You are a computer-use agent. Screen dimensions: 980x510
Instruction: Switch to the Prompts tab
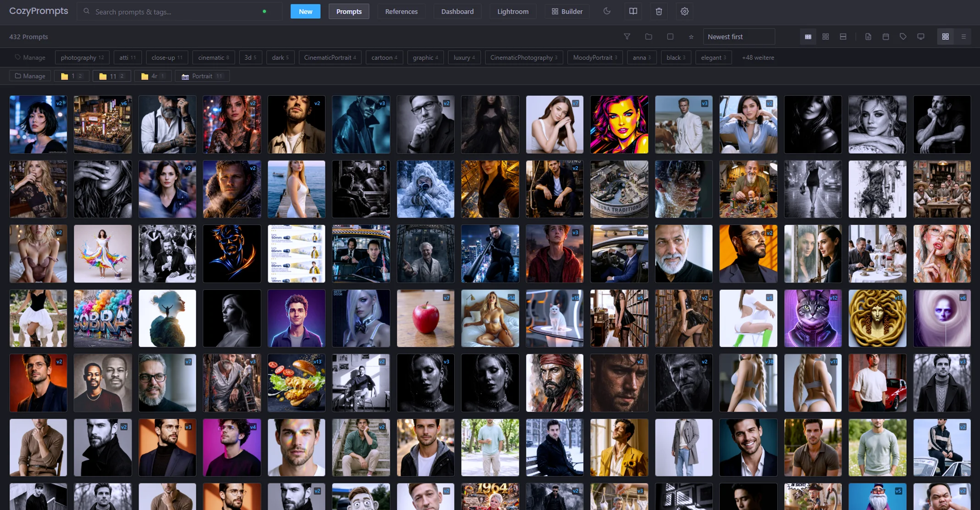tap(349, 11)
